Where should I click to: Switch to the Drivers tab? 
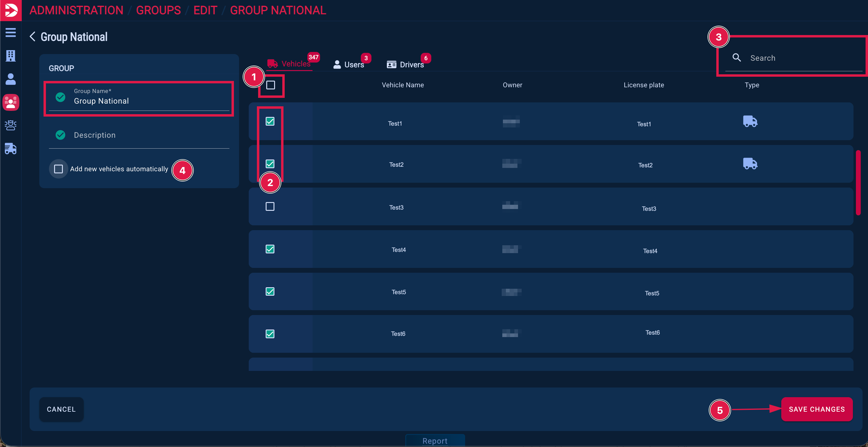pos(405,64)
